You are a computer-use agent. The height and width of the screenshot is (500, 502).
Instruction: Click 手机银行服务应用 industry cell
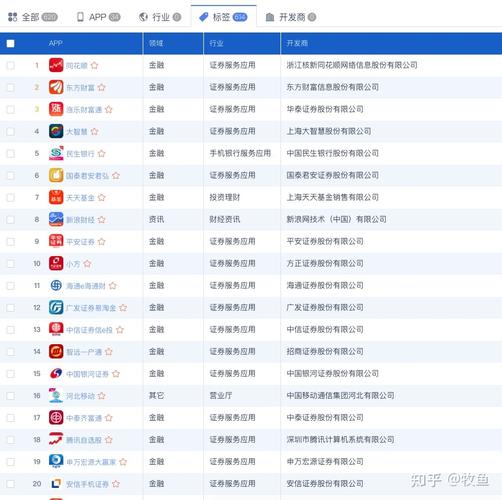(x=240, y=153)
